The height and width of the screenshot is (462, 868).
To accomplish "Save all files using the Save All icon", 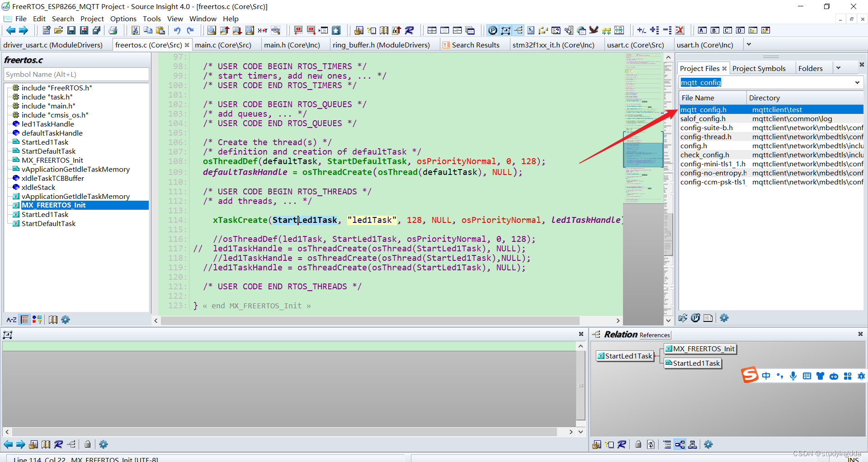I will pyautogui.click(x=97, y=30).
